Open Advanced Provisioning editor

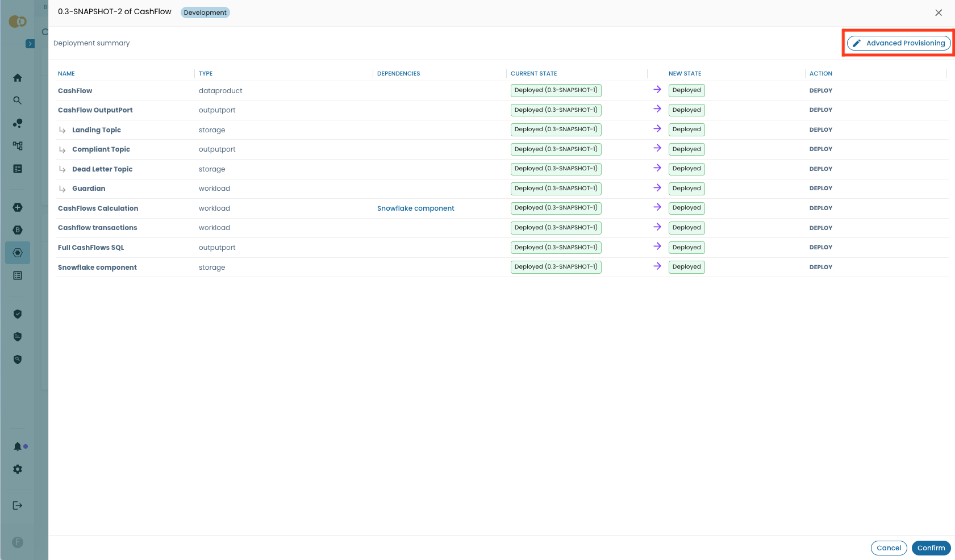(x=899, y=43)
